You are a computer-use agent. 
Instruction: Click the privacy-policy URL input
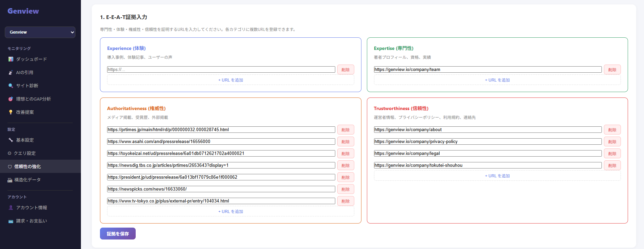pos(488,142)
